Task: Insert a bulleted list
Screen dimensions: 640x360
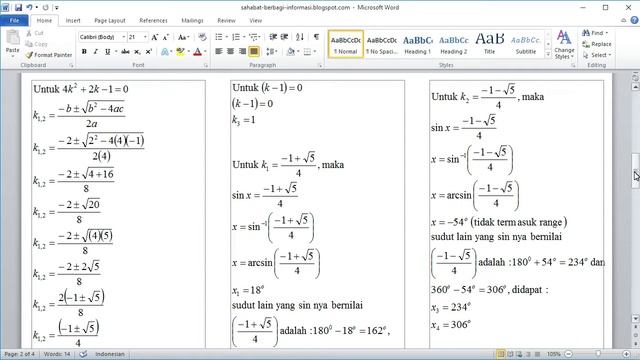Action: [x=220, y=37]
